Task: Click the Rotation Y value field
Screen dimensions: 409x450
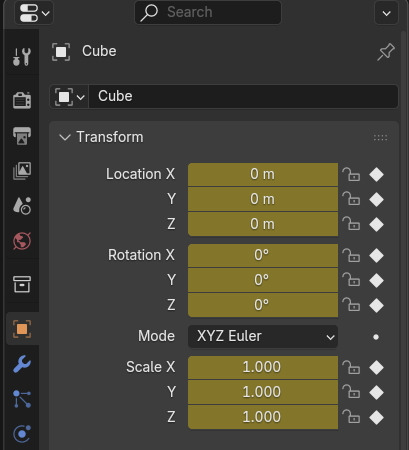Action: coord(263,280)
